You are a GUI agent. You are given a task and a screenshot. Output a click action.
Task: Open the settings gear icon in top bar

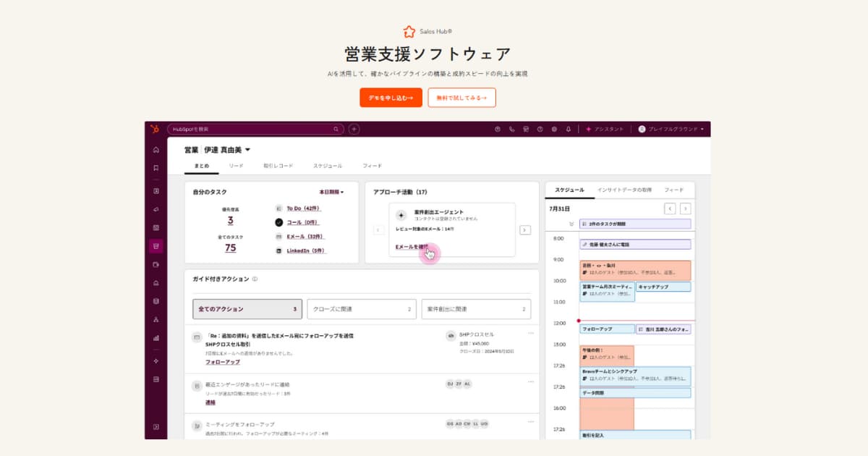[x=554, y=129]
